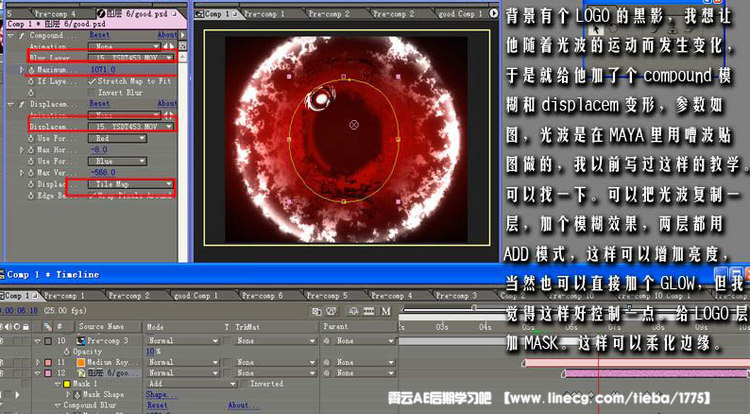Click the Maximum stopwatch icon
Image resolution: width=750 pixels, height=414 pixels.
tap(31, 70)
